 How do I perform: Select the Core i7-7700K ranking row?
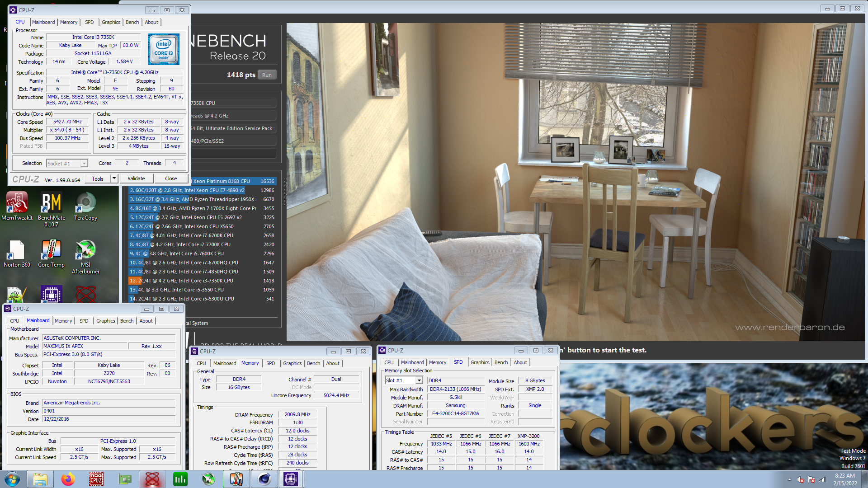tap(202, 244)
